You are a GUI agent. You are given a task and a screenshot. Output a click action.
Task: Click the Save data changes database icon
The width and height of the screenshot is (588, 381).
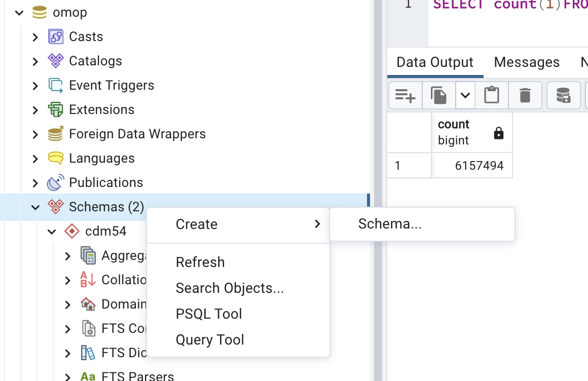click(x=563, y=95)
